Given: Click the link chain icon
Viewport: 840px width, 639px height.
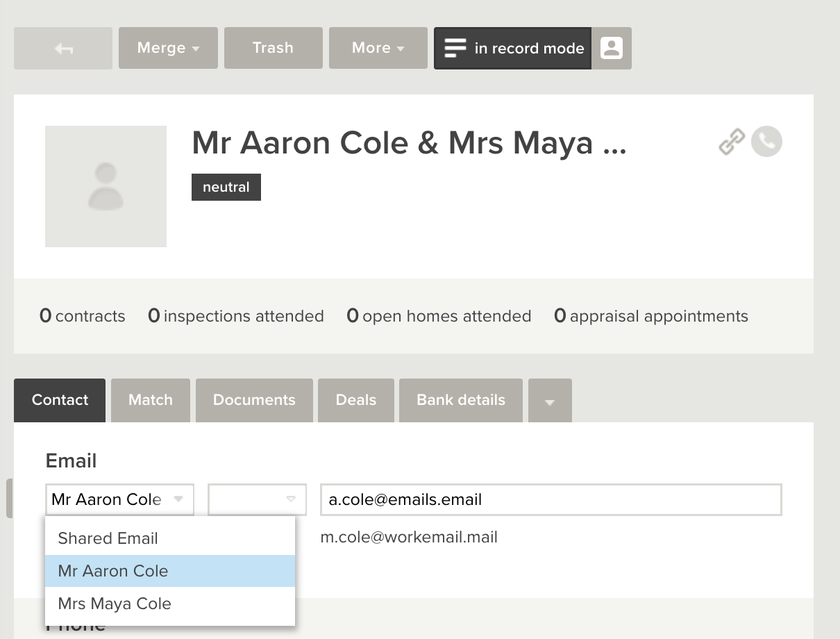Looking at the screenshot, I should coord(731,142).
